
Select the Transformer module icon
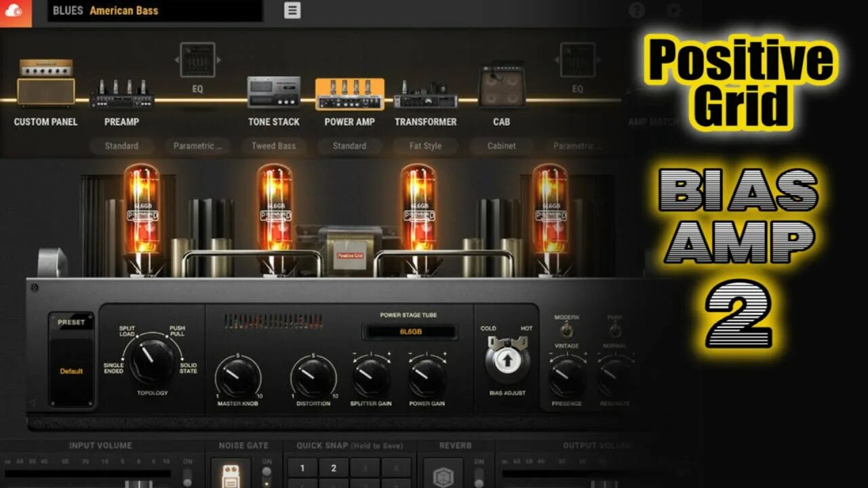click(x=426, y=94)
